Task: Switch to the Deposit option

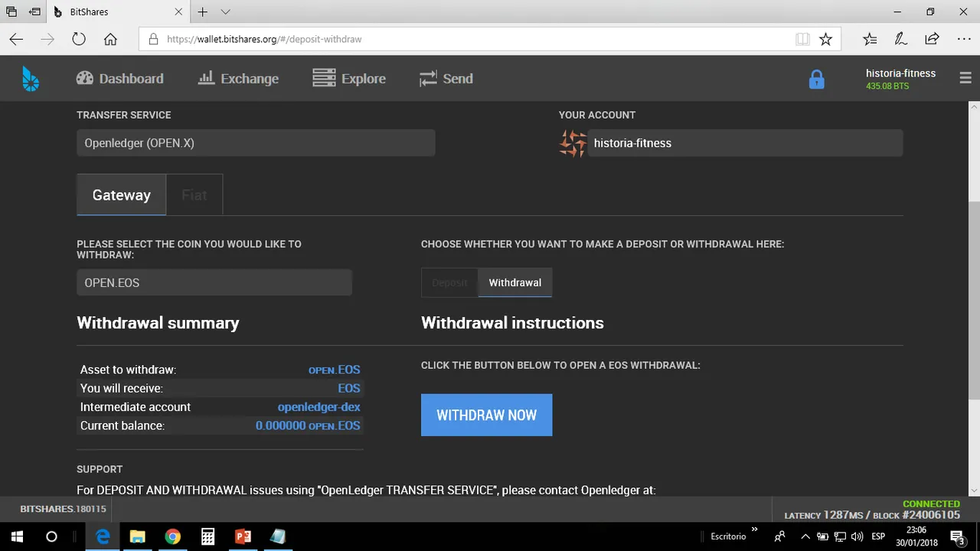Action: point(449,282)
